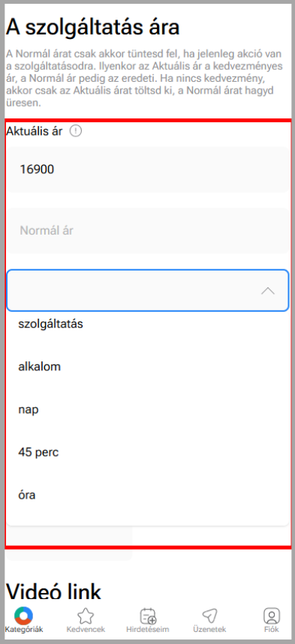Tap the Üzenetek paper plane icon
The width and height of the screenshot is (295, 644).
pos(209,616)
